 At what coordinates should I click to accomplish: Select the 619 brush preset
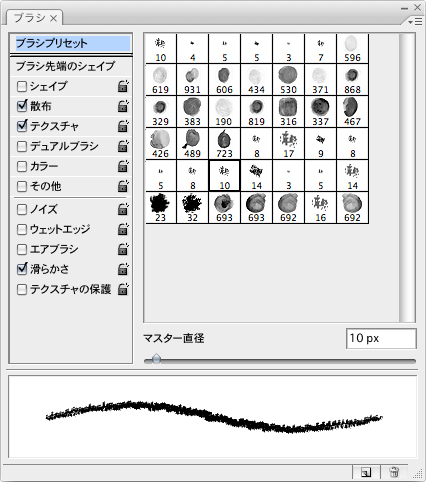(x=160, y=80)
